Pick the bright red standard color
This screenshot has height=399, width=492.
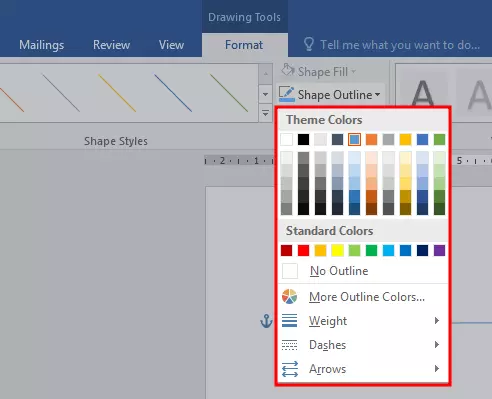[303, 250]
